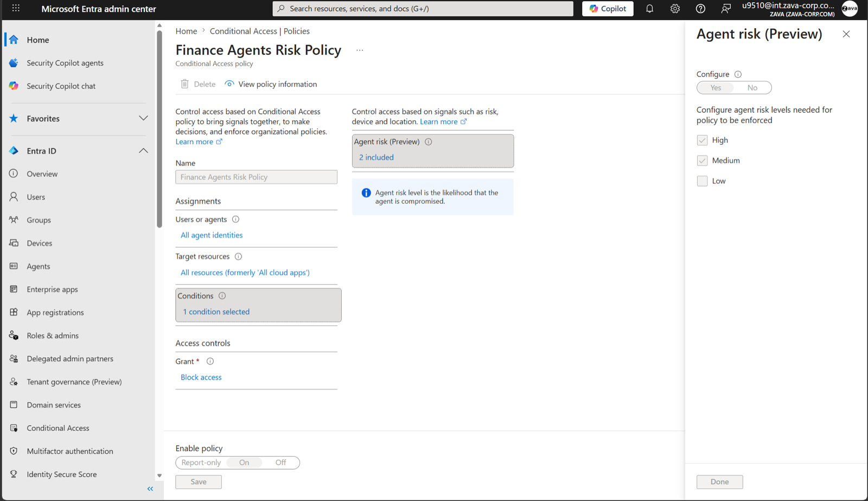868x501 pixels.
Task: Click the Delete trash icon
Action: point(185,84)
